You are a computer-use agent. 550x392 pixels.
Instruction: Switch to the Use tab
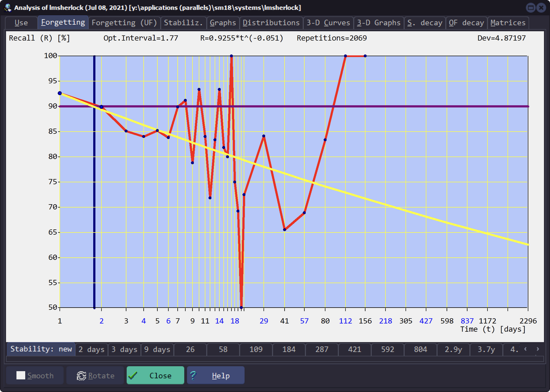click(21, 23)
